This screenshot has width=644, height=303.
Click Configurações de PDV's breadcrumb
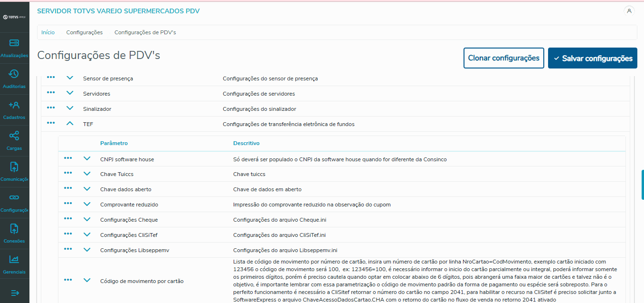tap(145, 32)
